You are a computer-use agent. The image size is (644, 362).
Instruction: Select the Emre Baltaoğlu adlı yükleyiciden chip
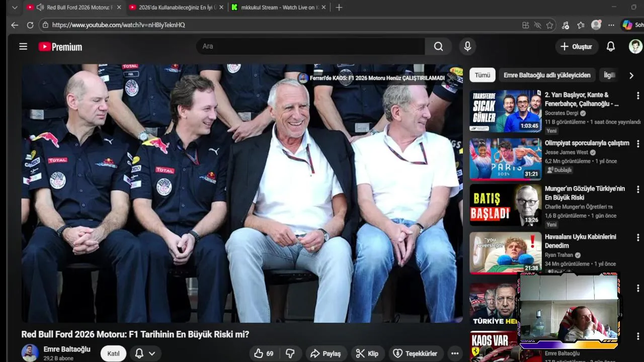point(547,75)
